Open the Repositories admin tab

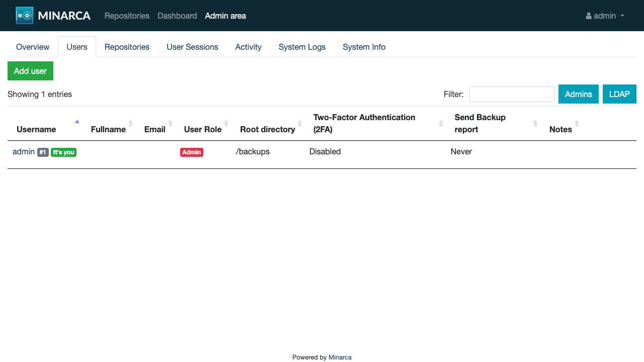127,47
